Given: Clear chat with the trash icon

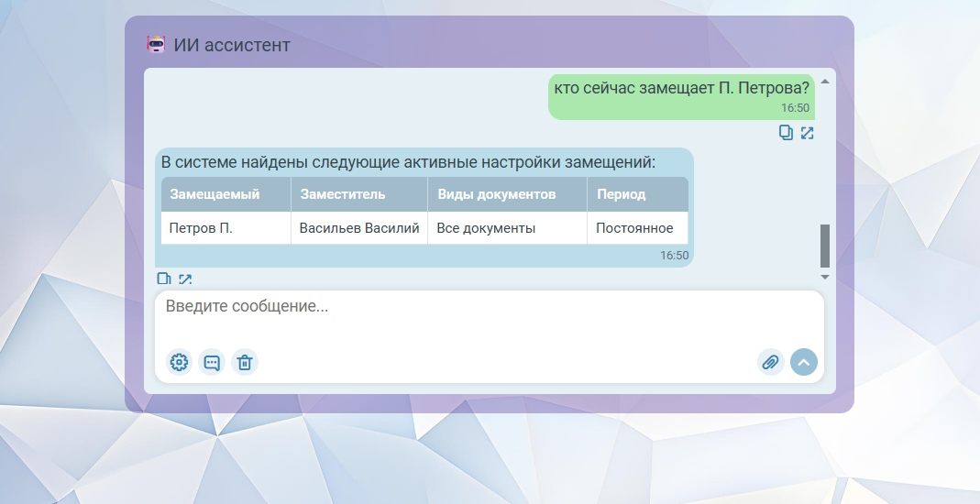Looking at the screenshot, I should coord(245,362).
